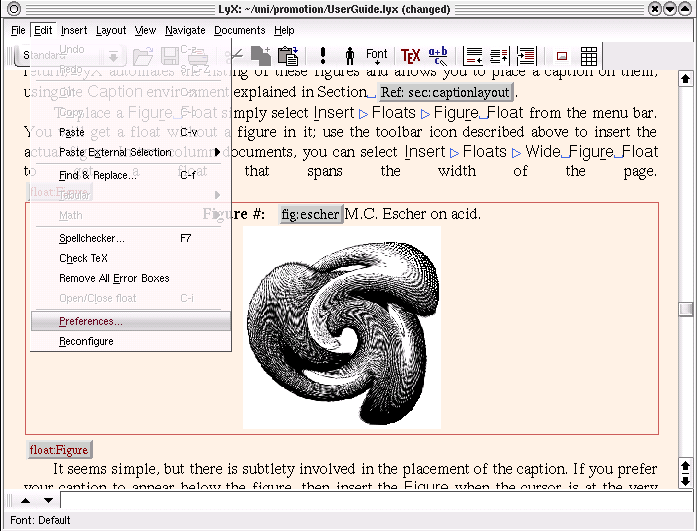The image size is (697, 531).
Task: Click the lower scrollbar up arrow
Action: [685, 466]
